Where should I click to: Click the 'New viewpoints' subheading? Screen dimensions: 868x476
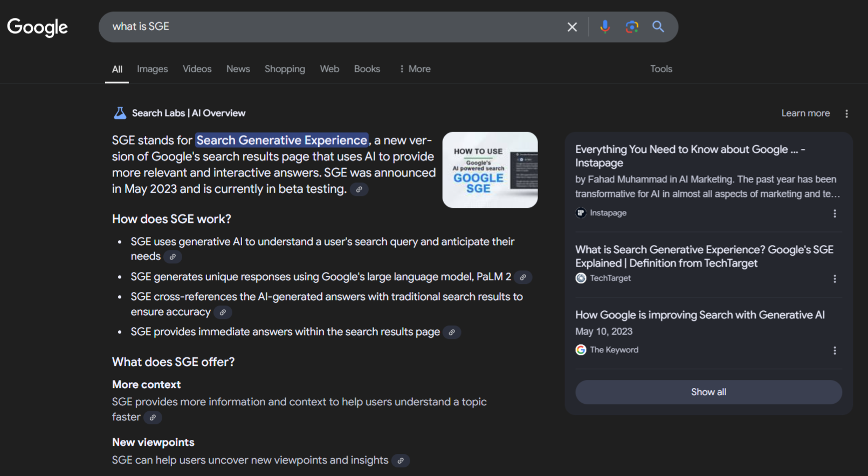153,443
